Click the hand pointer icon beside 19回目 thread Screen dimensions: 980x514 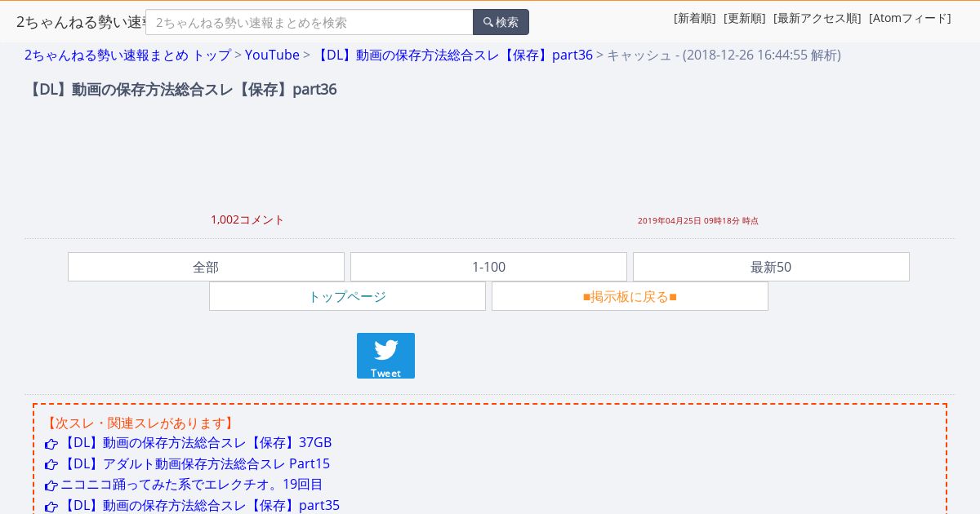[51, 485]
